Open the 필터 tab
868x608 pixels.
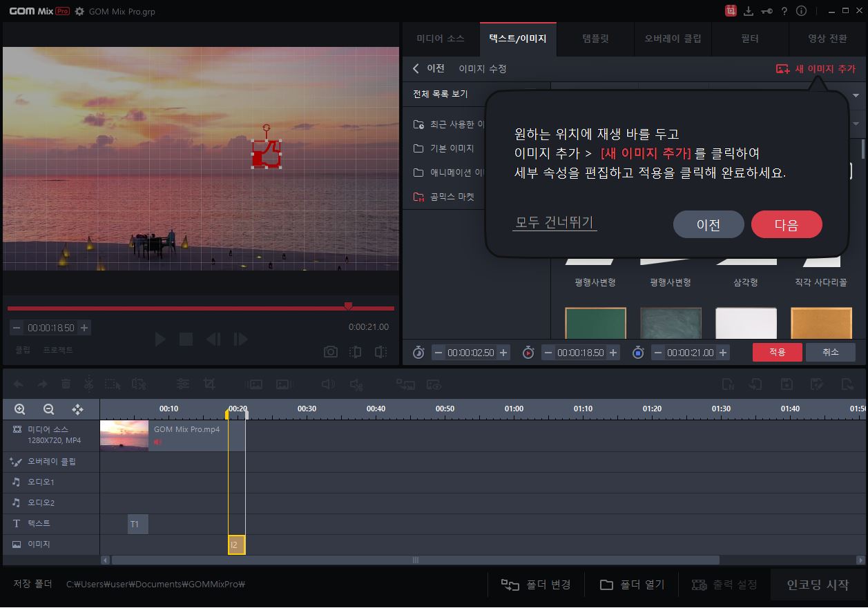(x=750, y=39)
